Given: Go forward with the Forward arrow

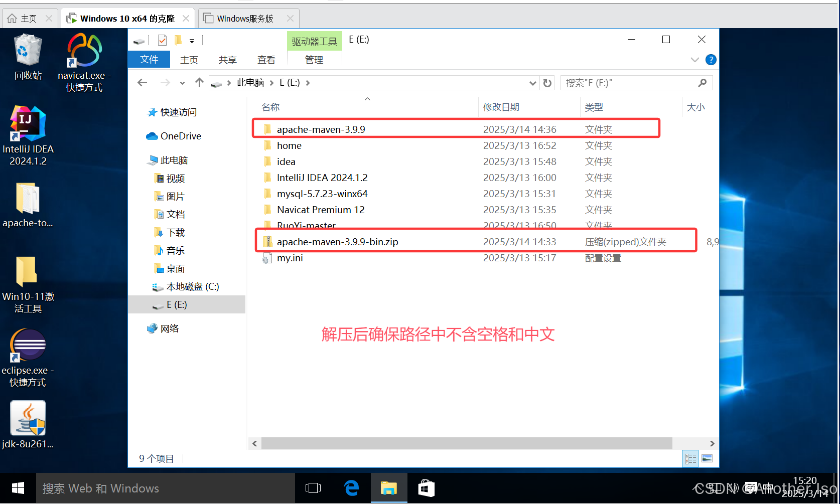Looking at the screenshot, I should click(165, 83).
